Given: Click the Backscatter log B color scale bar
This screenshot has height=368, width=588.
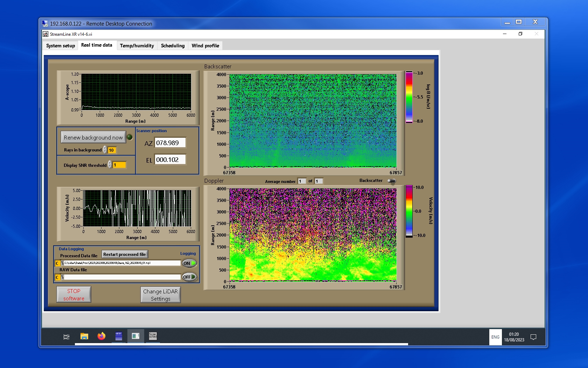Looking at the screenshot, I should (x=409, y=97).
